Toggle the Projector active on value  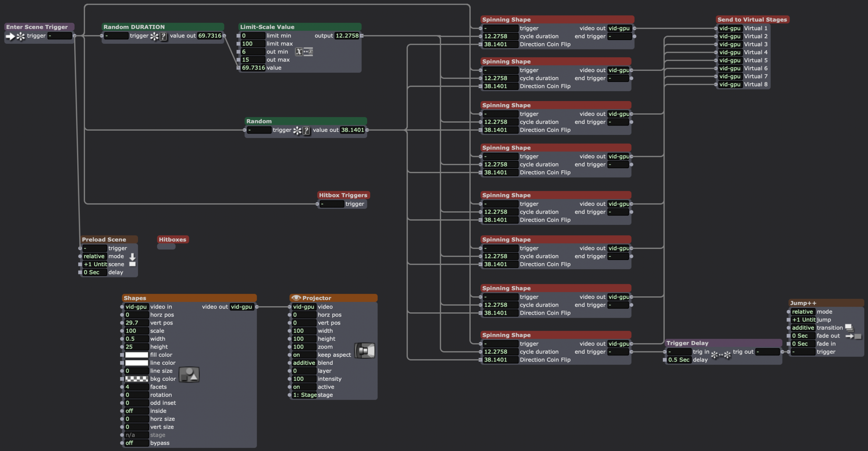click(304, 387)
